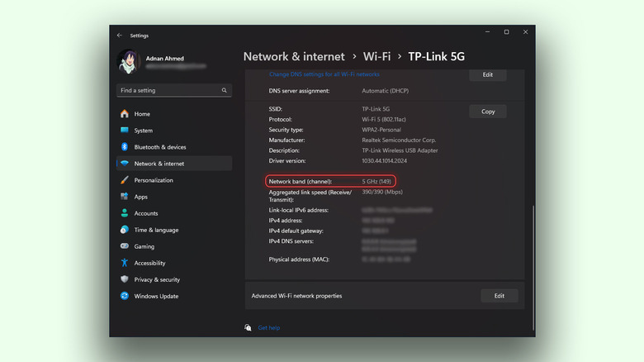The width and height of the screenshot is (644, 362).
Task: Select the Personalization paintbrush icon
Action: click(125, 180)
